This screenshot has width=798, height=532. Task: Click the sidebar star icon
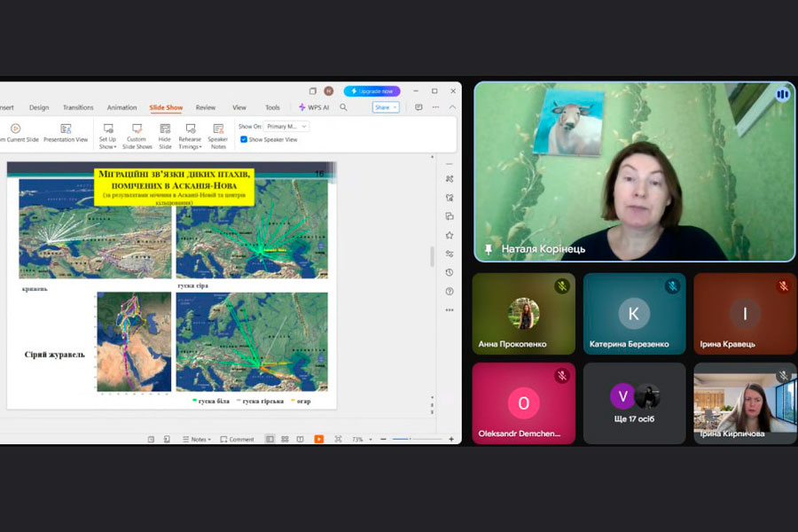(450, 235)
